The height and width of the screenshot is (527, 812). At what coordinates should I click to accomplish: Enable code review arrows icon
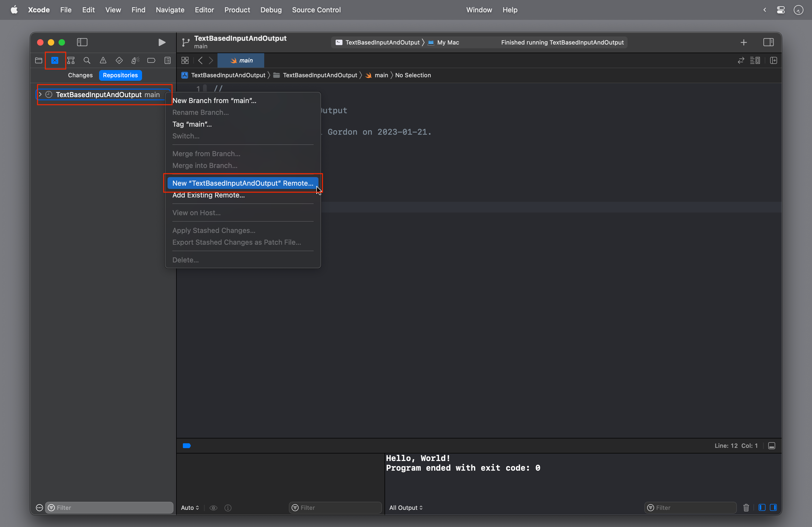coord(741,60)
